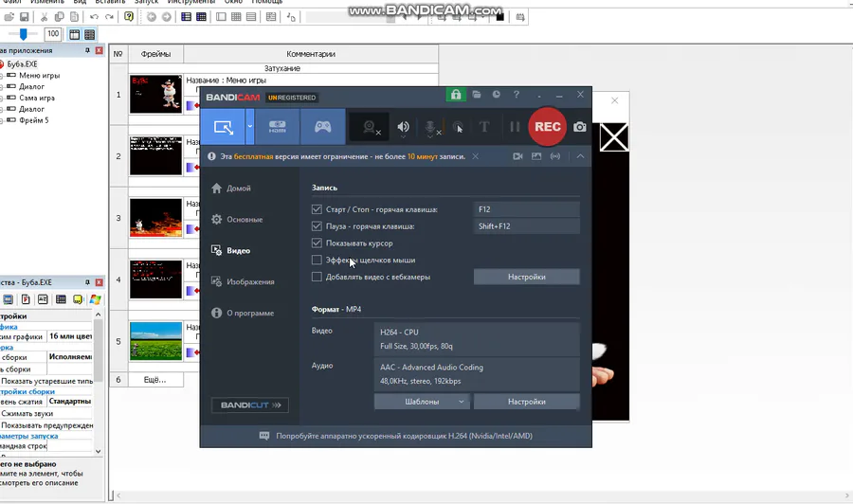Toggle the webcam overlay icon
853x504 pixels.
click(371, 127)
